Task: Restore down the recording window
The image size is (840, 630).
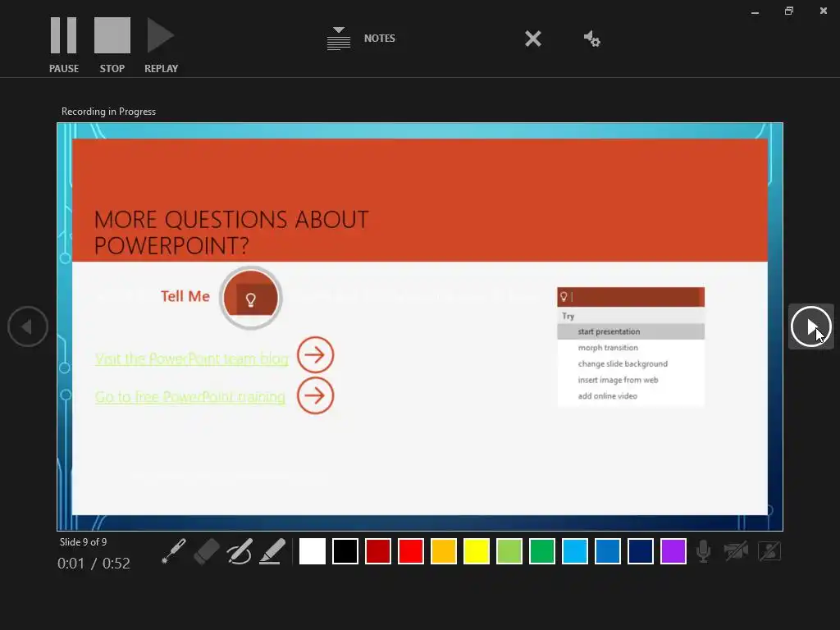Action: [x=789, y=11]
